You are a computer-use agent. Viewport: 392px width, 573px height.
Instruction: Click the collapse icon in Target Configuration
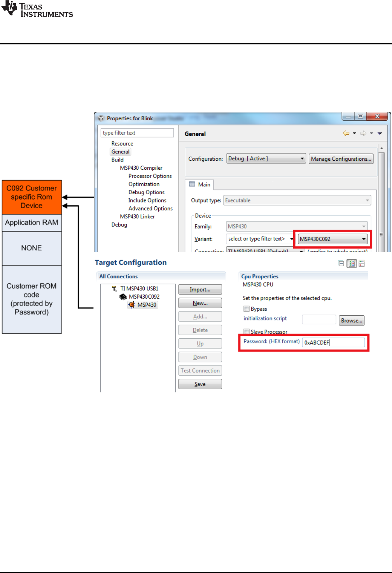point(341,264)
